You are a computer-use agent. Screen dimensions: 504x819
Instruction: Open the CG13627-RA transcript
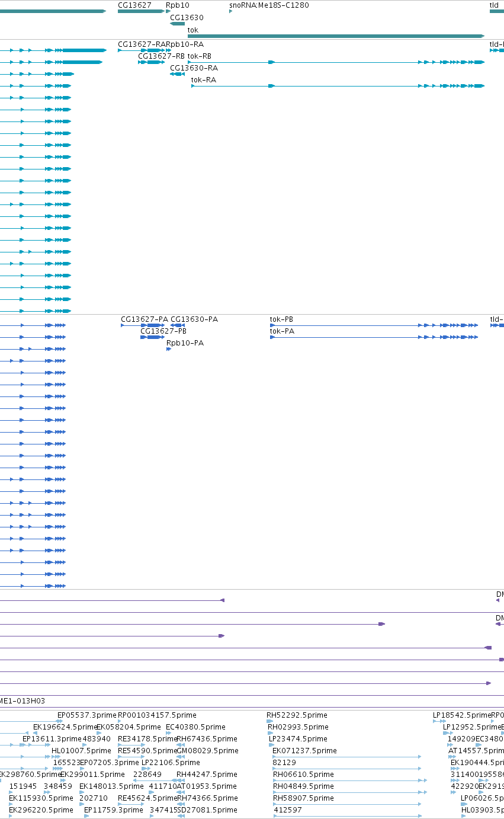click(141, 50)
